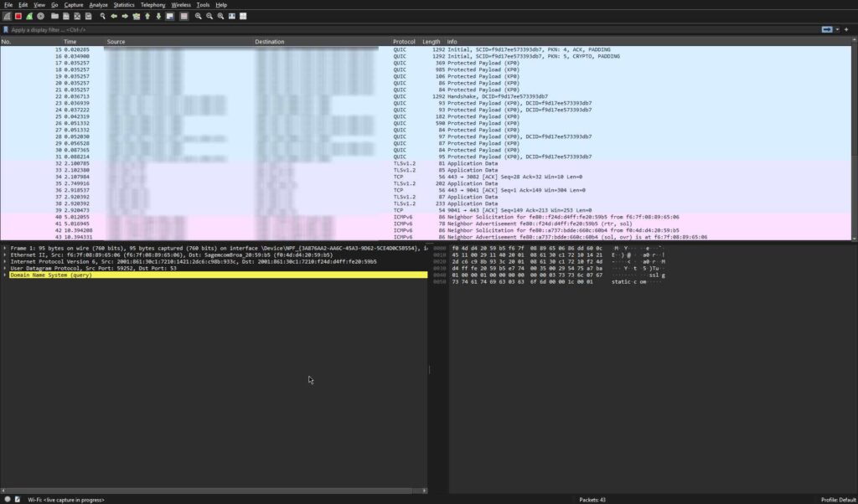This screenshot has height=504, width=858.
Task: Open capture options gear icon
Action: click(40, 16)
